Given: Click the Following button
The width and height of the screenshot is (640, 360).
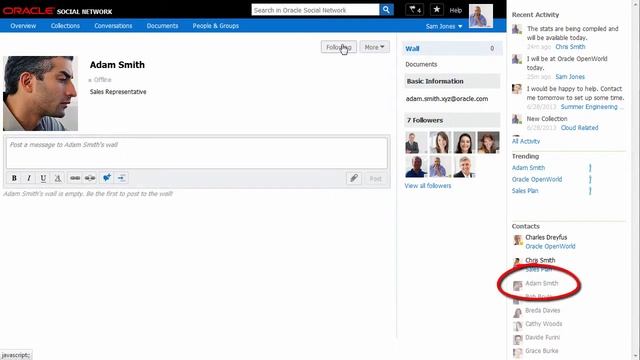Looking at the screenshot, I should 339,47.
